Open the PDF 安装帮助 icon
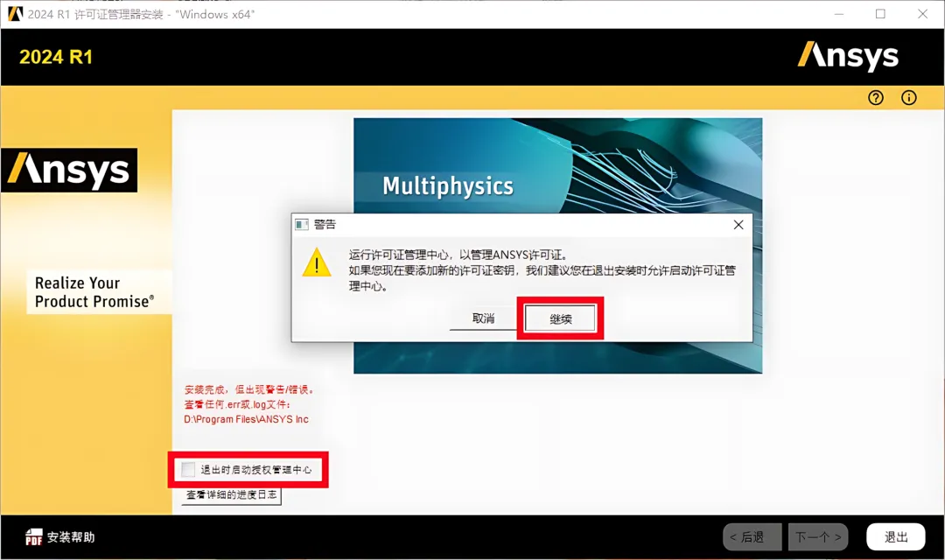945x560 pixels. coord(34,536)
